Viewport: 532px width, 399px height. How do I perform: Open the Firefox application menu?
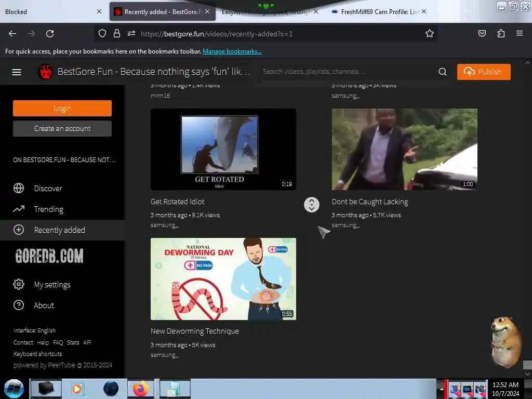(x=519, y=33)
